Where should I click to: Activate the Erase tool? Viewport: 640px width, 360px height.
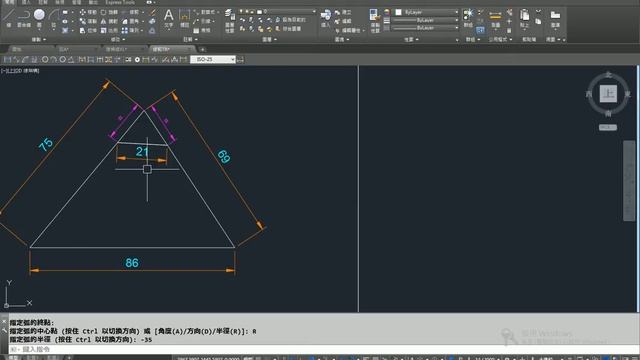tap(153, 13)
